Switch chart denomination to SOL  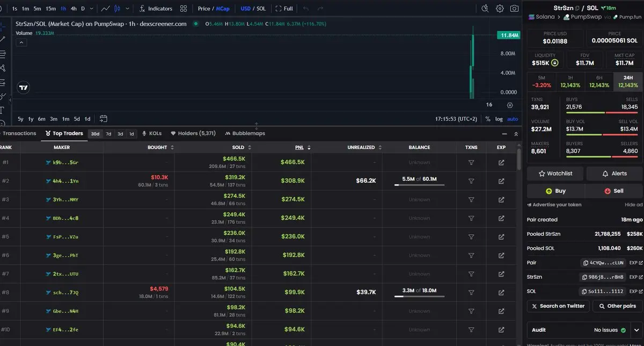point(261,9)
